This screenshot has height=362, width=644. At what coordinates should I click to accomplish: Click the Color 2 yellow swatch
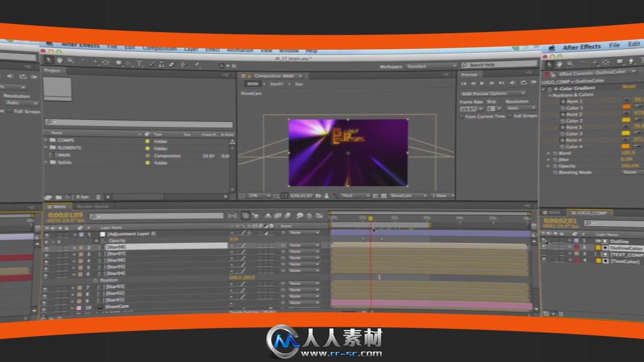(x=626, y=120)
